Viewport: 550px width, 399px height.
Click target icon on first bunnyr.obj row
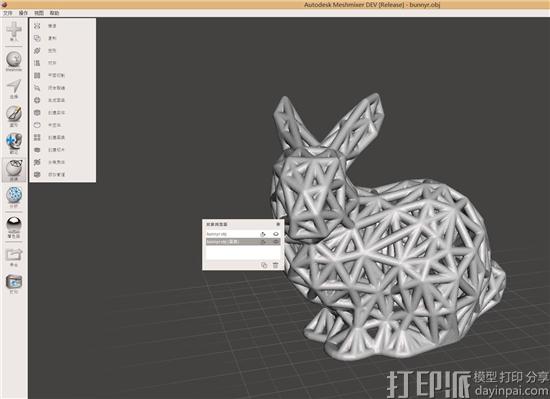[x=263, y=234]
